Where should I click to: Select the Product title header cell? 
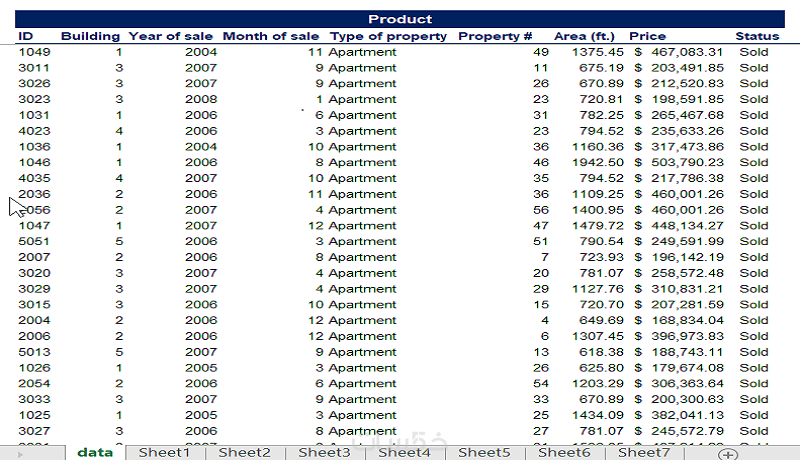(400, 19)
